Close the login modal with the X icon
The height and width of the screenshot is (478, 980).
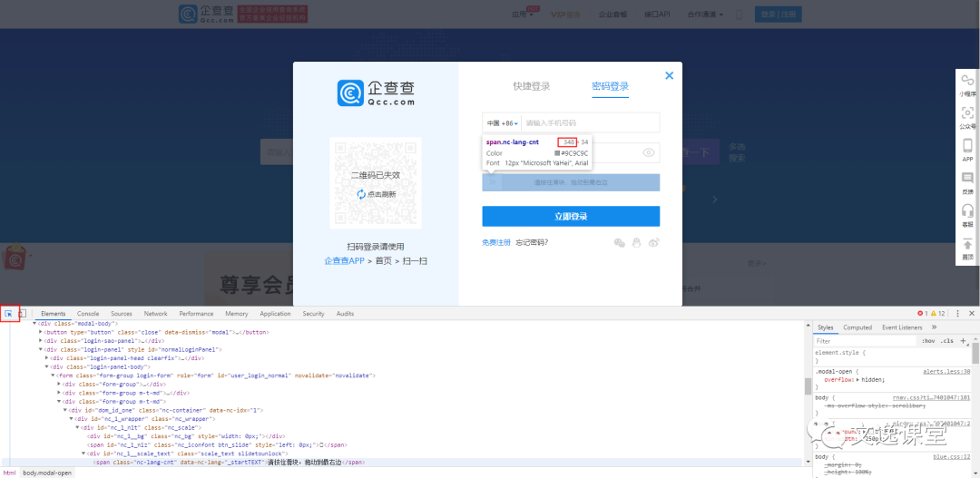click(x=669, y=75)
